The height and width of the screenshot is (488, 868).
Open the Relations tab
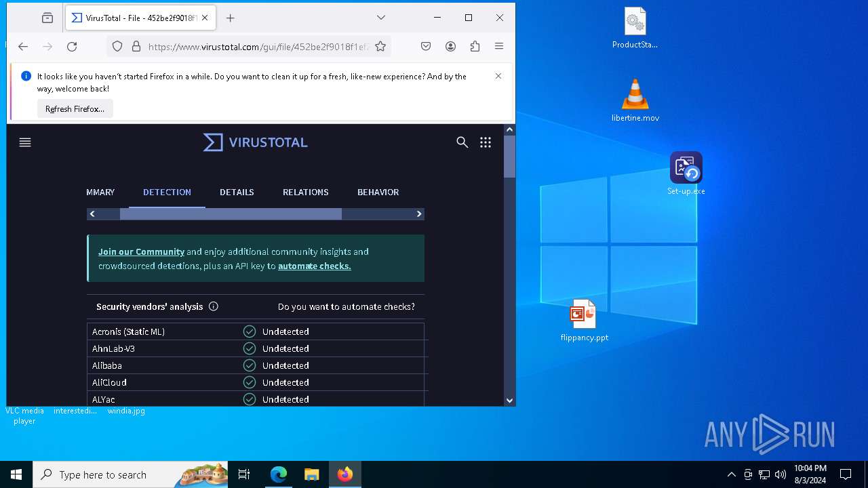pos(306,192)
